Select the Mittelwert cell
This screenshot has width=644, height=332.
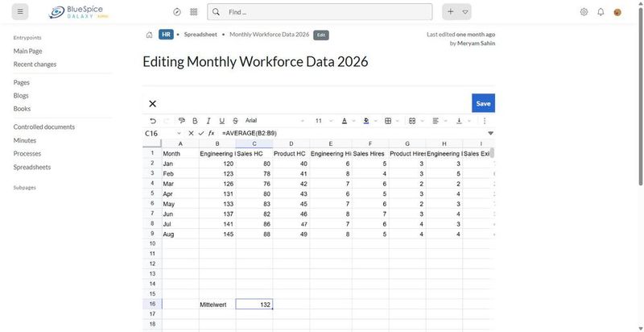(217, 304)
